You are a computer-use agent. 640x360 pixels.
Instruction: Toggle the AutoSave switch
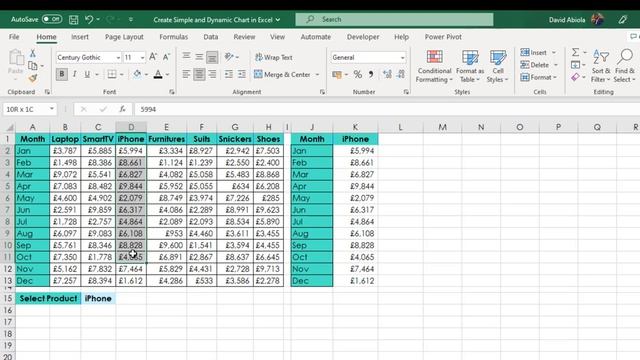[x=52, y=19]
